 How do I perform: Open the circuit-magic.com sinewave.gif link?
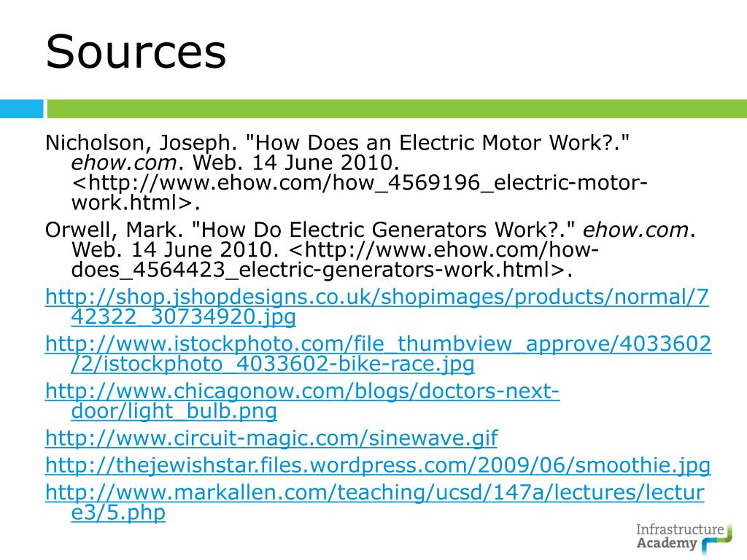(x=271, y=437)
